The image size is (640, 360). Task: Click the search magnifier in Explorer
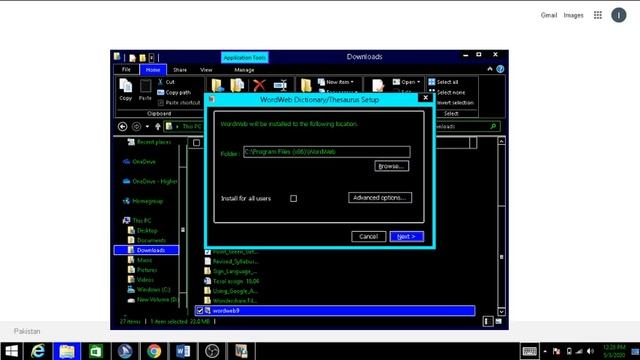point(493,127)
